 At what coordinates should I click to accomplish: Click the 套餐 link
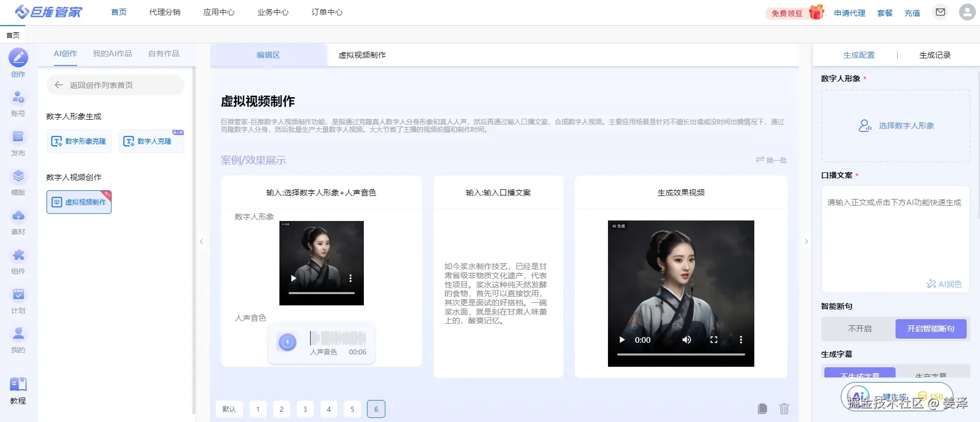[885, 13]
